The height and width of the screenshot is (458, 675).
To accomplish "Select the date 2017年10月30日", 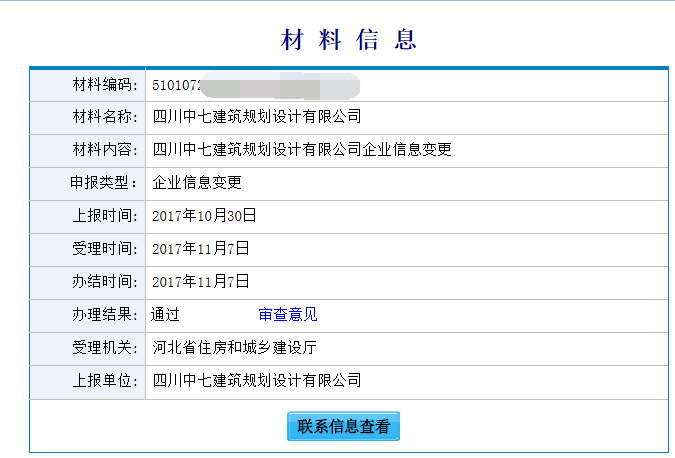I will pos(204,216).
